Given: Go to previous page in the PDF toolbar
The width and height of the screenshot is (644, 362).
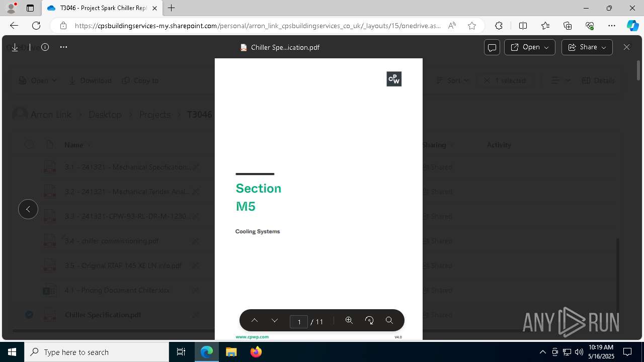Looking at the screenshot, I should tap(255, 321).
